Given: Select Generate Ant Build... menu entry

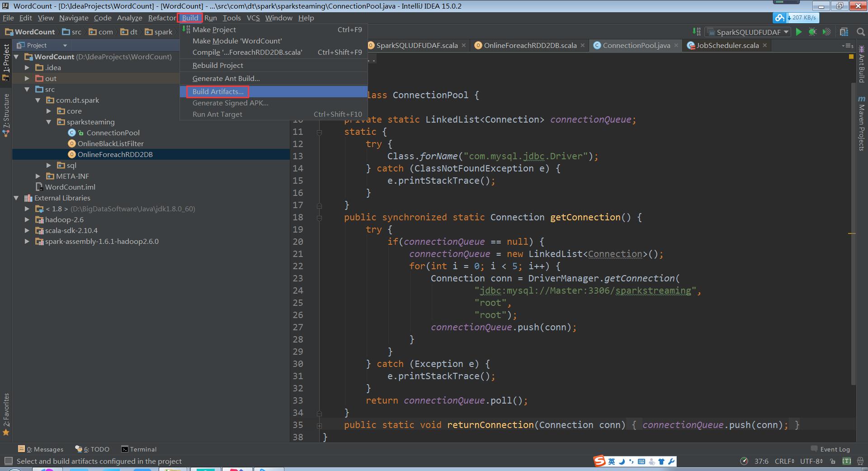Looking at the screenshot, I should [274, 78].
